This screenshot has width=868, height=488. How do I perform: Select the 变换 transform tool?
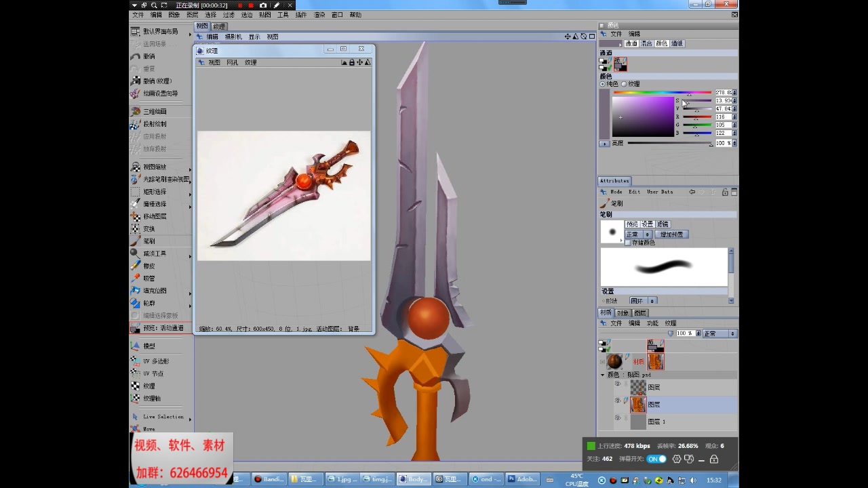(x=149, y=228)
